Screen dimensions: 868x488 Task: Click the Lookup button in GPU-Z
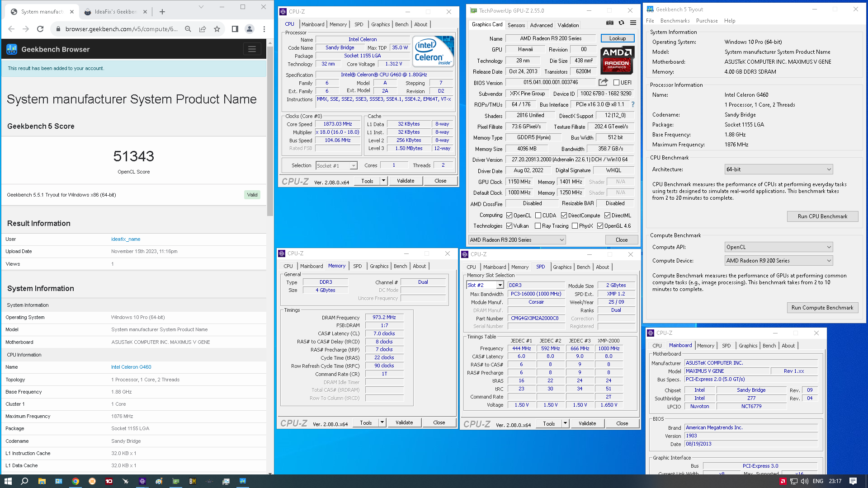point(617,38)
